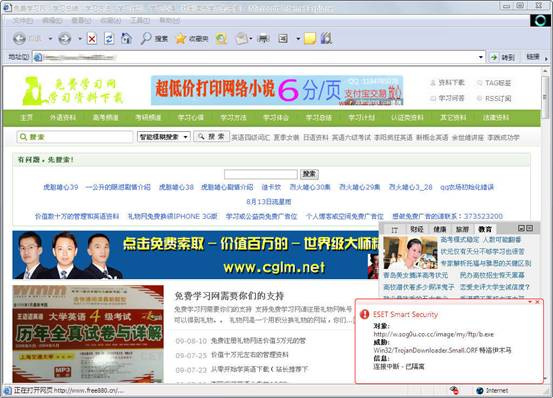553x398 pixels.
Task: Expand the address bar dropdown arrow
Action: (x=480, y=57)
